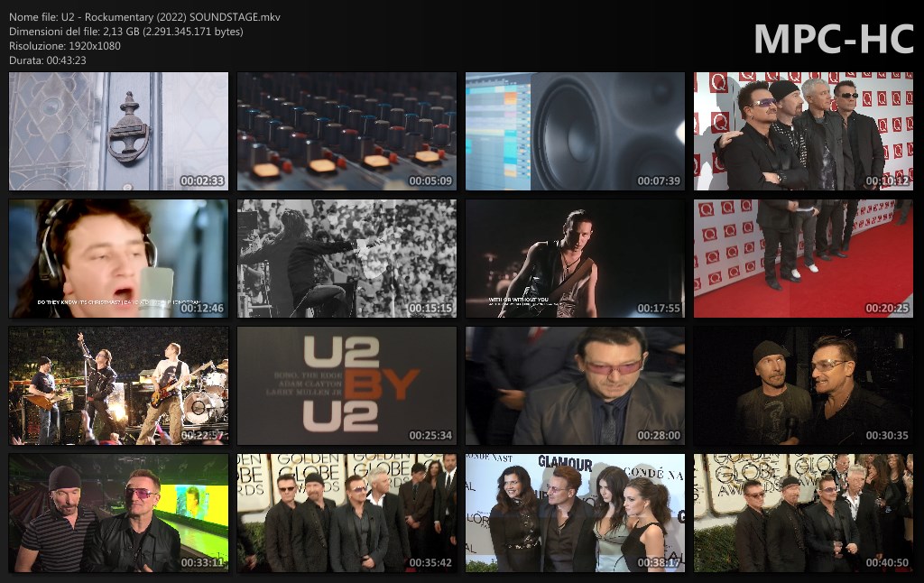Click the file size line showing 2,13 GB
Viewport: 924px width, 583px height.
click(x=125, y=32)
